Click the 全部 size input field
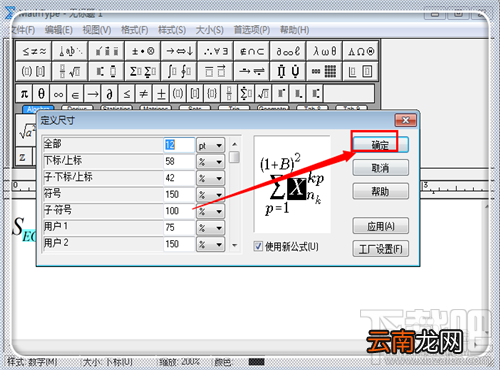 pyautogui.click(x=179, y=145)
